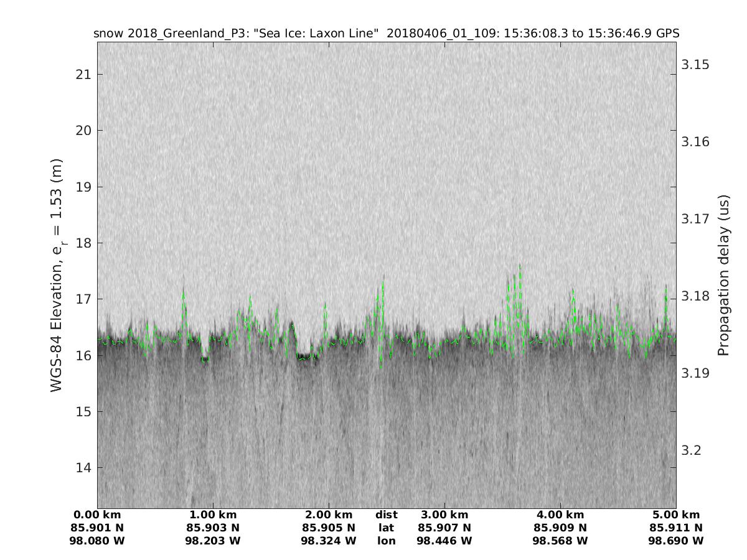Select the 3.15 propagation delay tick
This screenshot has width=747, height=560.
pos(695,65)
